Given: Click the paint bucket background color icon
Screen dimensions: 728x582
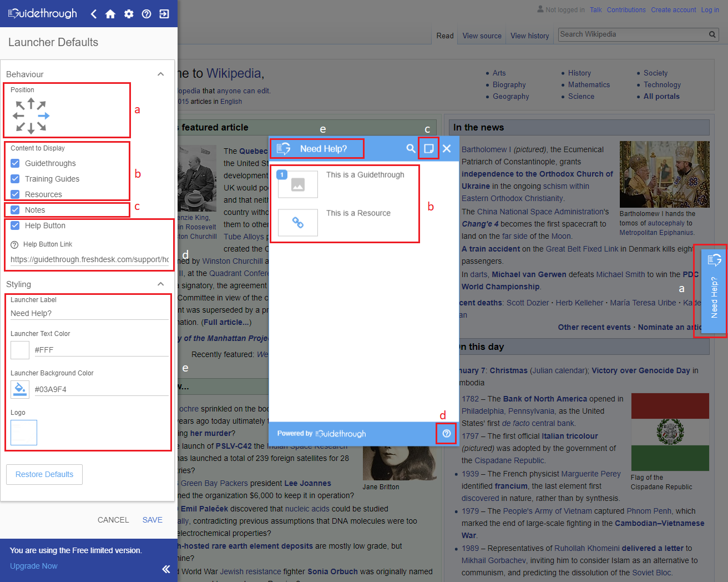Looking at the screenshot, I should coord(20,389).
